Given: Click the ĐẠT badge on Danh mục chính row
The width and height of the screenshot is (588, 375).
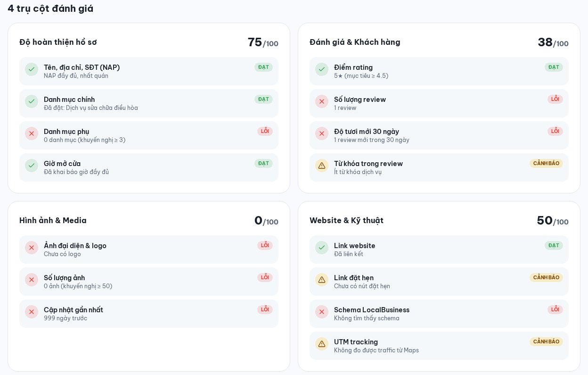Looking at the screenshot, I should (263, 99).
